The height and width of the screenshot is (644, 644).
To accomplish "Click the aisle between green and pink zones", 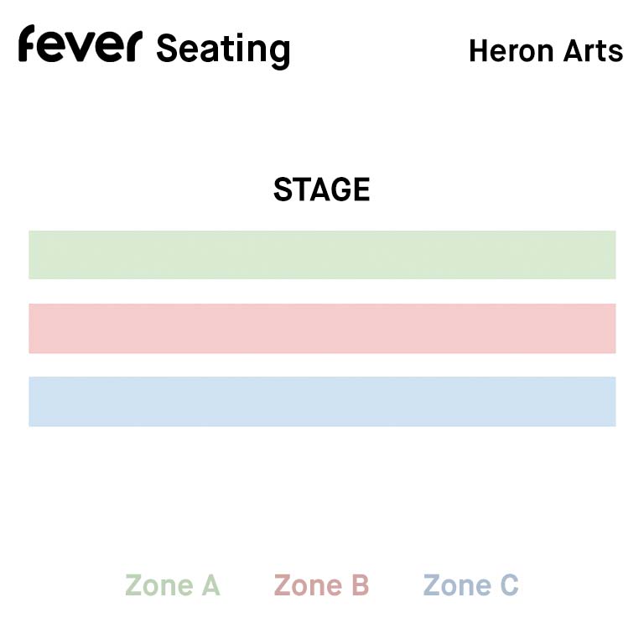I will [x=322, y=291].
